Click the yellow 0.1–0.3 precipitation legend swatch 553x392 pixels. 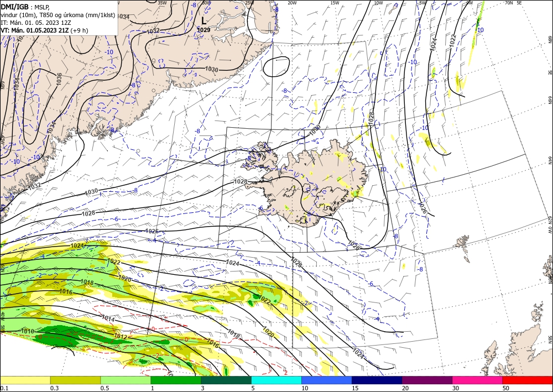coord(25,380)
